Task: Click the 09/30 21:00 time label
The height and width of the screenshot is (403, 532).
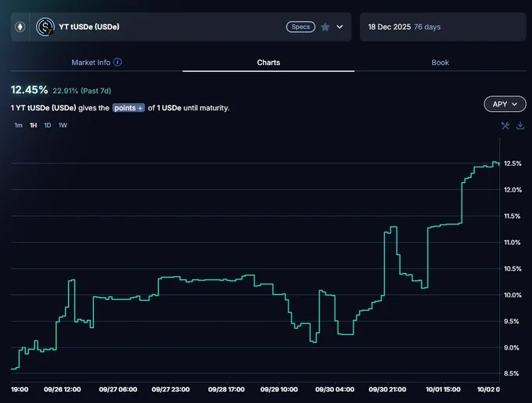Action: click(x=387, y=390)
